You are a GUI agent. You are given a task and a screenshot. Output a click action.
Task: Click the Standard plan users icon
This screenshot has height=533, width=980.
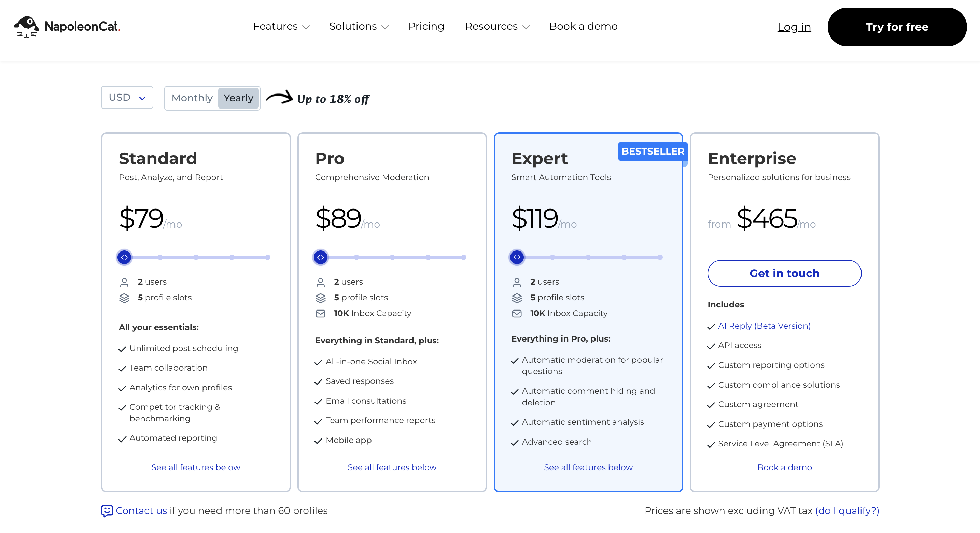[124, 282]
